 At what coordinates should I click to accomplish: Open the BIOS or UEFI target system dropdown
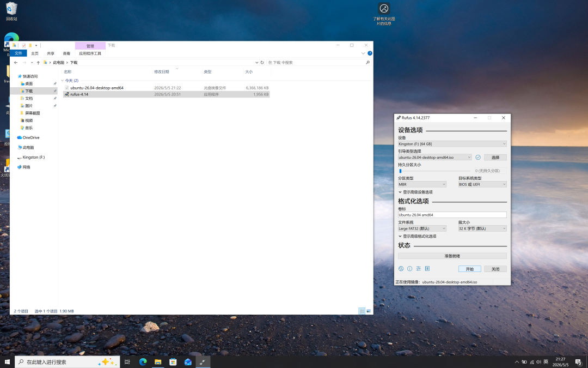482,184
